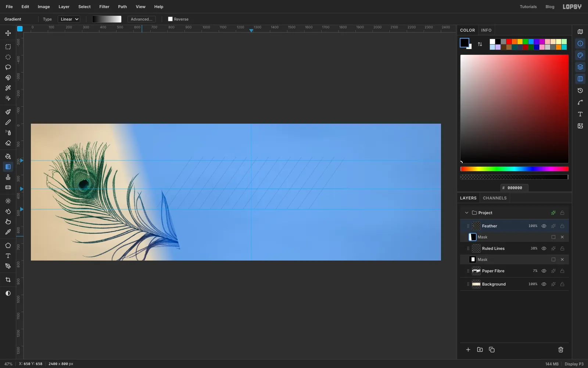Select the Move tool

pos(8,33)
